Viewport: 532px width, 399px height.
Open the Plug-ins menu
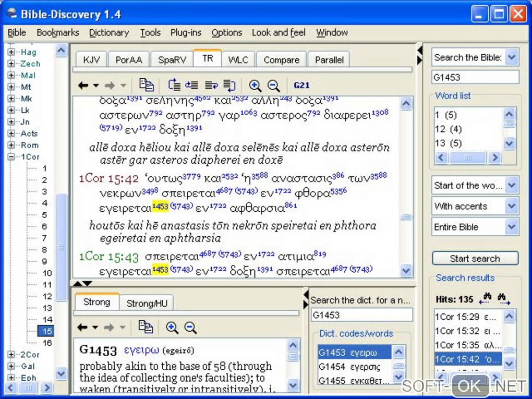point(186,32)
